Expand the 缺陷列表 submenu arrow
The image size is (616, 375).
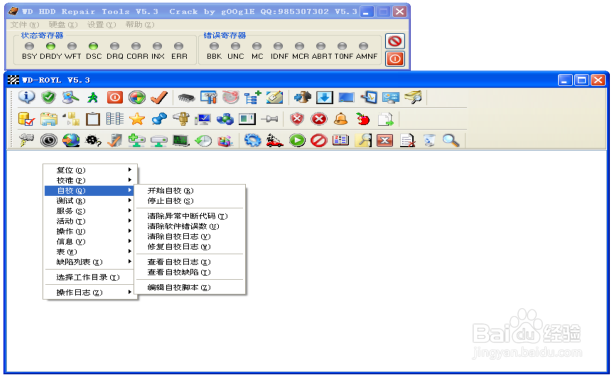[x=130, y=262]
